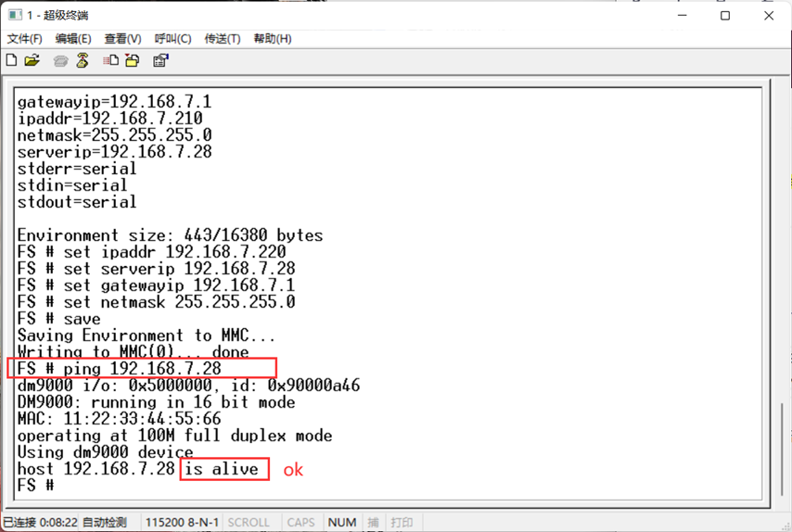792x532 pixels.
Task: Open the 文件(F) menu
Action: coord(24,39)
